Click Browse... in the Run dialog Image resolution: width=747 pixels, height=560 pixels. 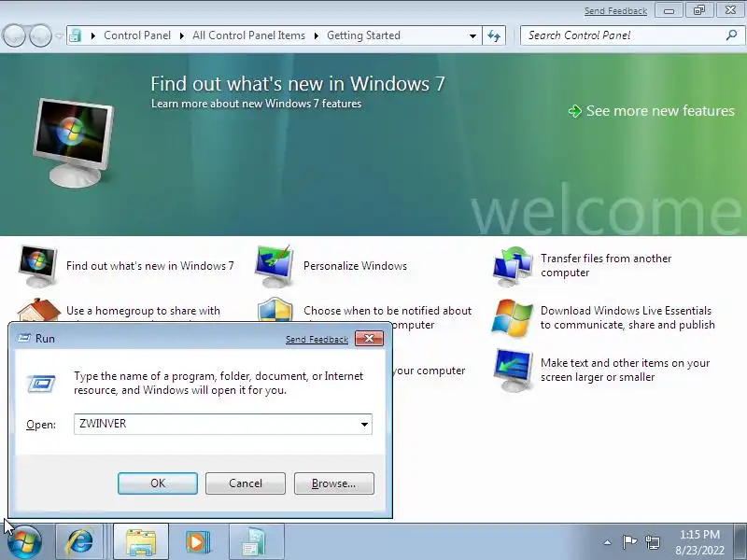point(334,483)
